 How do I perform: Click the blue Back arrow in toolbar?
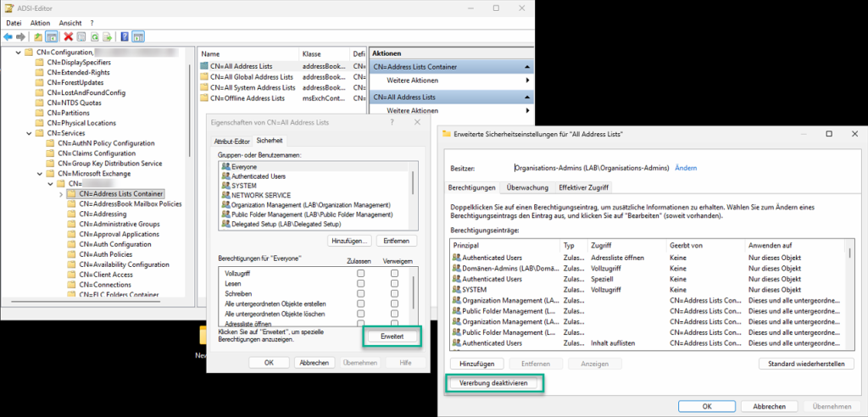point(8,36)
